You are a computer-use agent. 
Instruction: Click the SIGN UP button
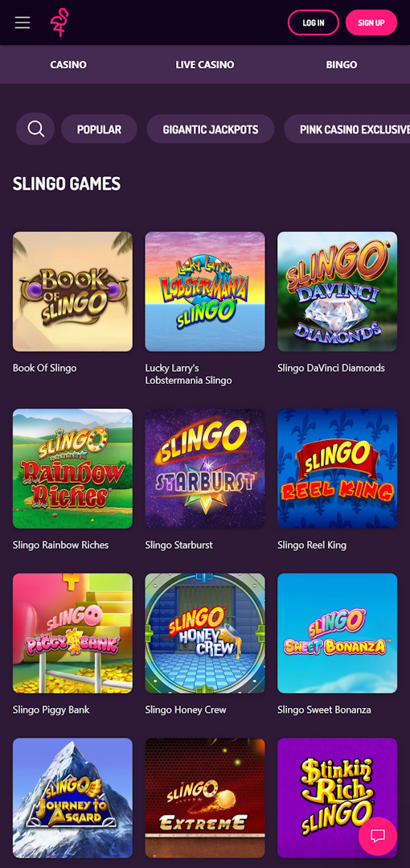[371, 23]
